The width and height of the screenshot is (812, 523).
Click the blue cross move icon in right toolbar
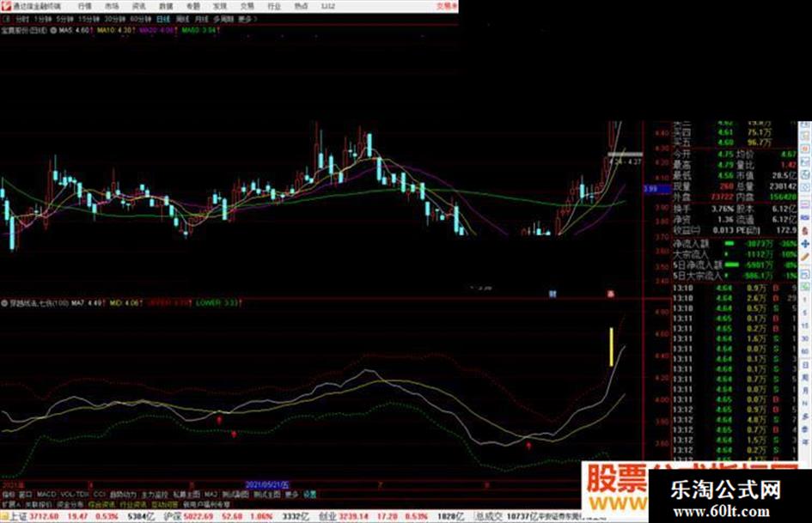point(805,243)
